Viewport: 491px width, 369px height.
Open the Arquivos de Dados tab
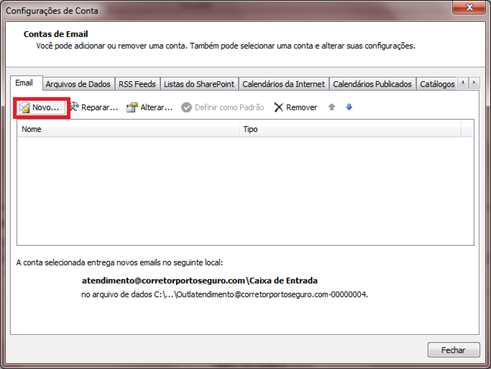(x=78, y=84)
